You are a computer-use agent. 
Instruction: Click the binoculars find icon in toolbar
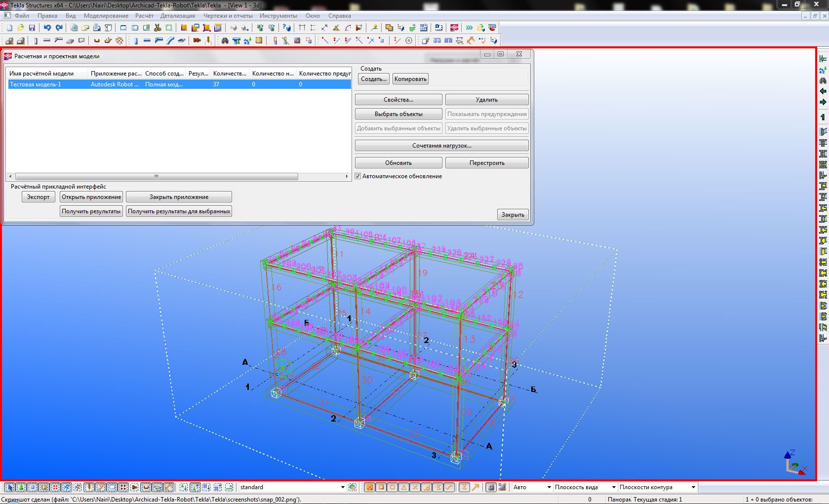tap(225, 41)
